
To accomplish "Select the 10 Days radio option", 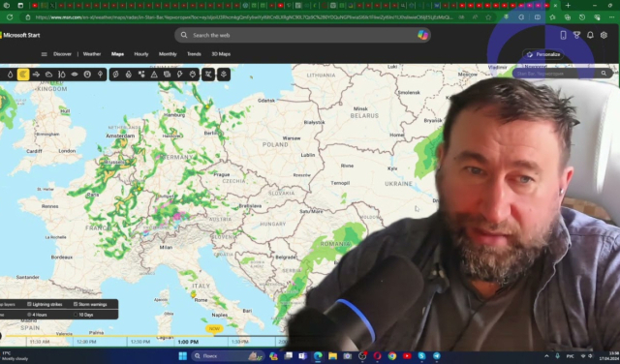I will click(83, 315).
